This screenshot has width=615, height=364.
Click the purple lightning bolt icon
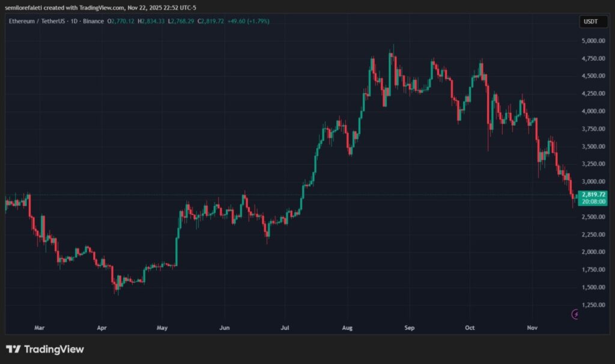point(575,314)
